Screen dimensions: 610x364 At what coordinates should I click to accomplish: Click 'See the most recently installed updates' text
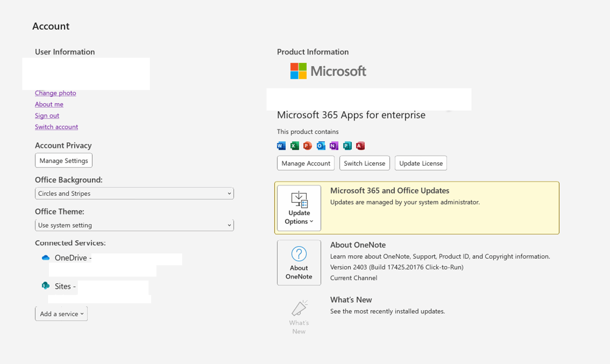(x=388, y=312)
